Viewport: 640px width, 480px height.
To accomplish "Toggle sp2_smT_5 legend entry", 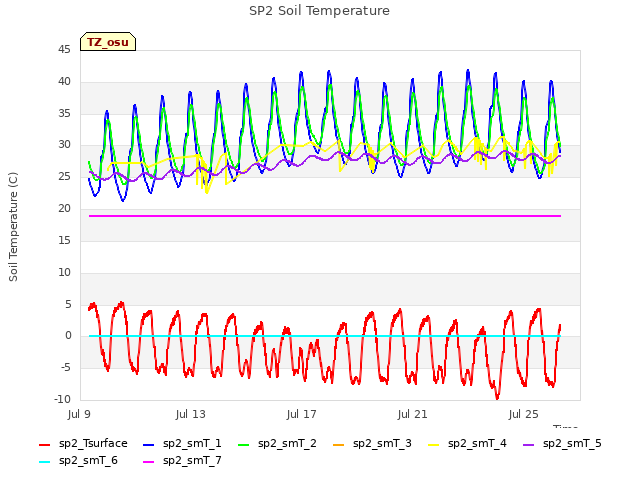I will [x=562, y=444].
